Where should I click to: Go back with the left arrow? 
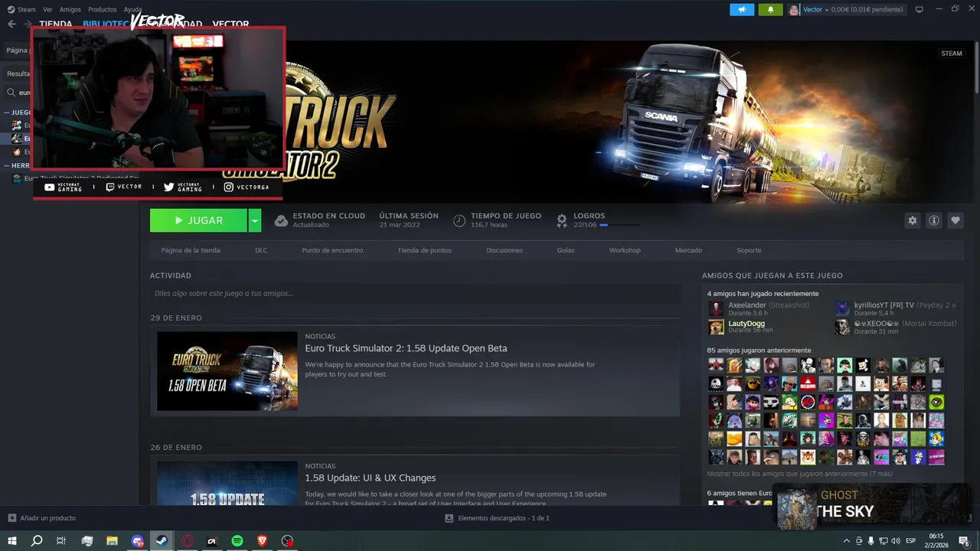pos(11,24)
